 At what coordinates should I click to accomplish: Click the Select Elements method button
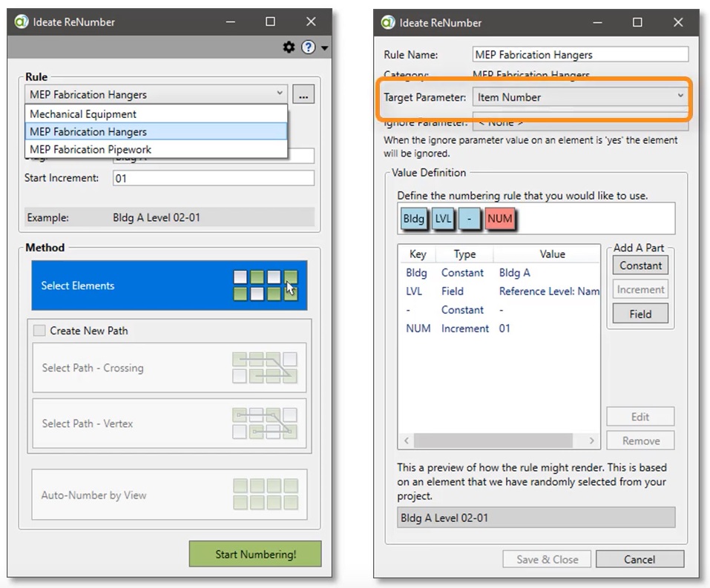[169, 285]
